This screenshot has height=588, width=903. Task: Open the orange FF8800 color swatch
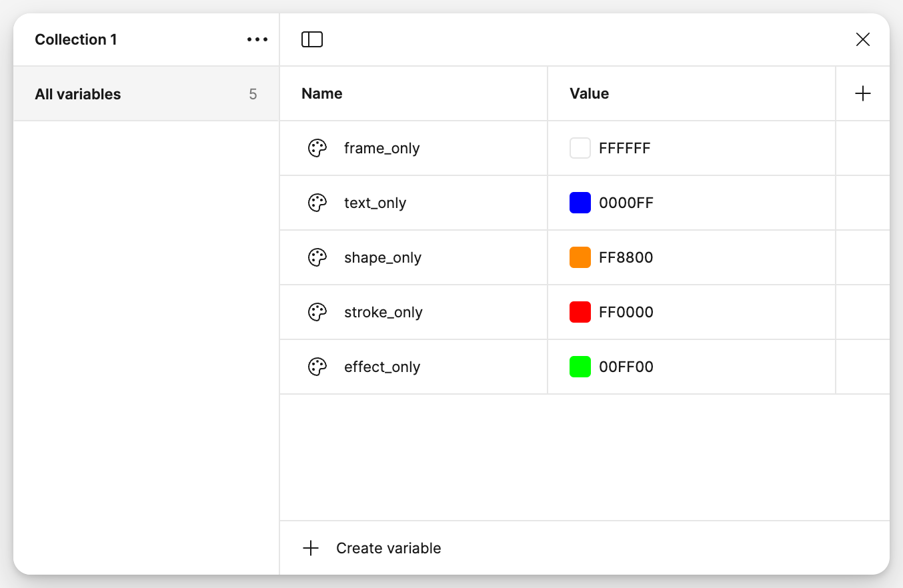(x=580, y=257)
